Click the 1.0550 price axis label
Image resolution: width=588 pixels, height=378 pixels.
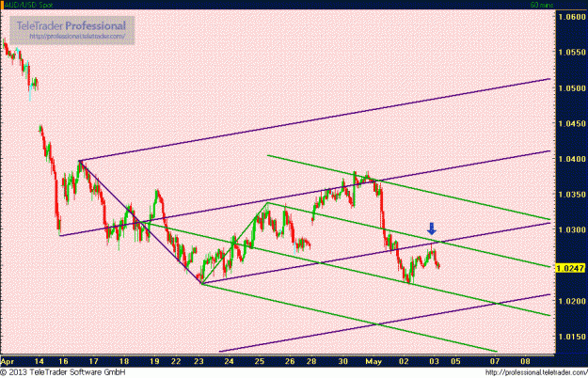click(x=571, y=53)
